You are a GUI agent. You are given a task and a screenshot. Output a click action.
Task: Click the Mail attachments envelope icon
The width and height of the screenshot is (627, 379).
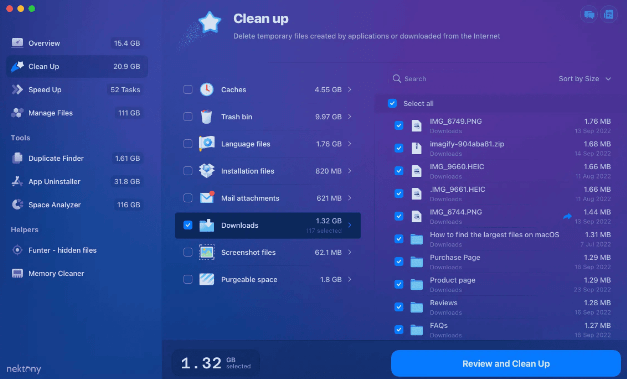(207, 197)
